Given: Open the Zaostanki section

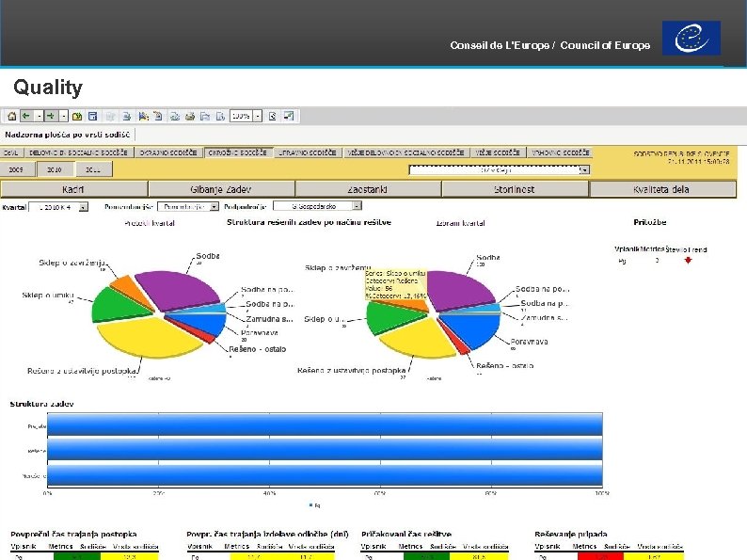Looking at the screenshot, I should tap(368, 189).
